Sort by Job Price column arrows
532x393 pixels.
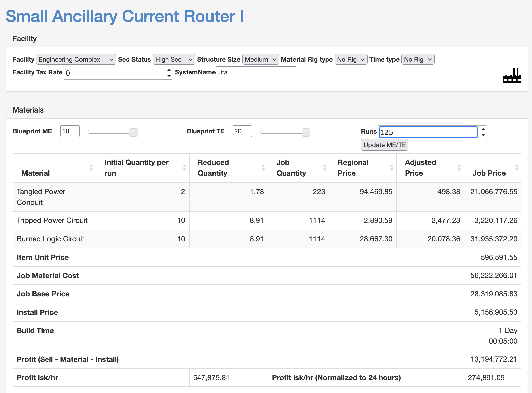pos(517,168)
